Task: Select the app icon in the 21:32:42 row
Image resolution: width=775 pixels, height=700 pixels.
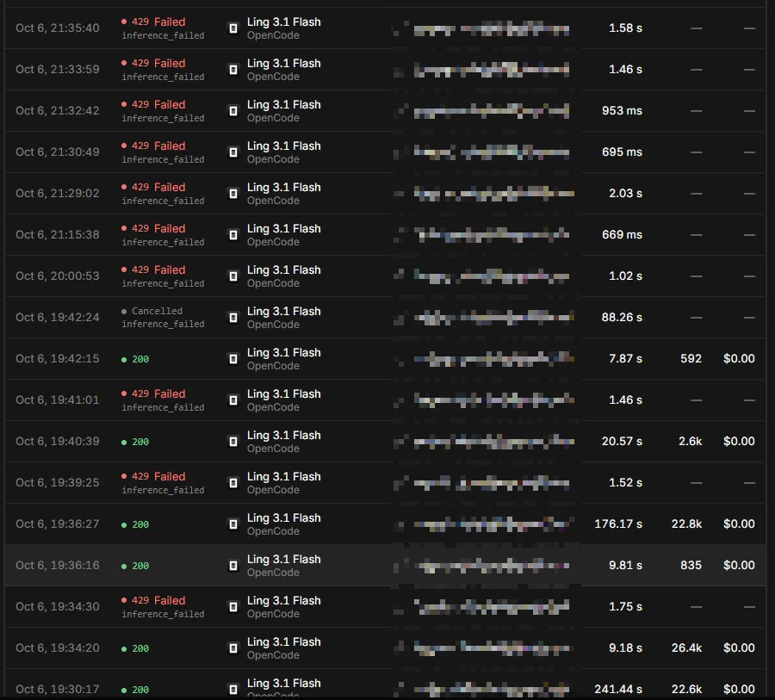Action: 232,111
